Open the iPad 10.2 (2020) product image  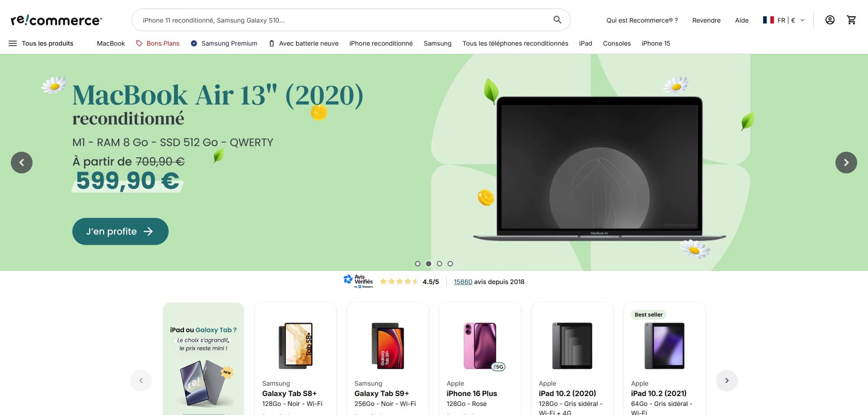pyautogui.click(x=572, y=345)
